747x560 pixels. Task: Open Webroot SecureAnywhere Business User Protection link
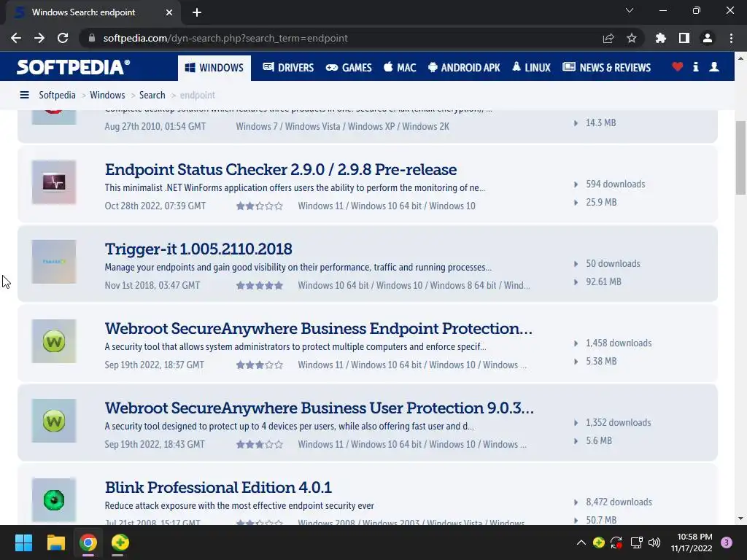coord(320,408)
